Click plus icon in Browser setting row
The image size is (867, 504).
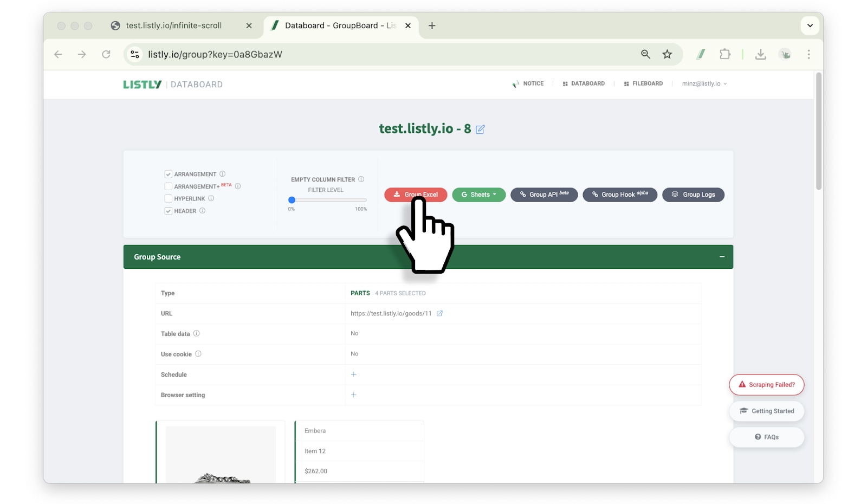pyautogui.click(x=353, y=395)
